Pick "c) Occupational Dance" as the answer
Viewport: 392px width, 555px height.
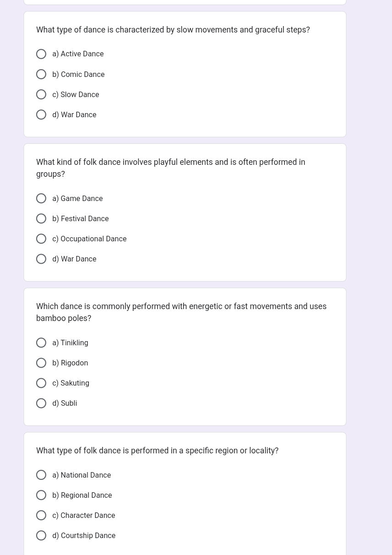tap(41, 239)
